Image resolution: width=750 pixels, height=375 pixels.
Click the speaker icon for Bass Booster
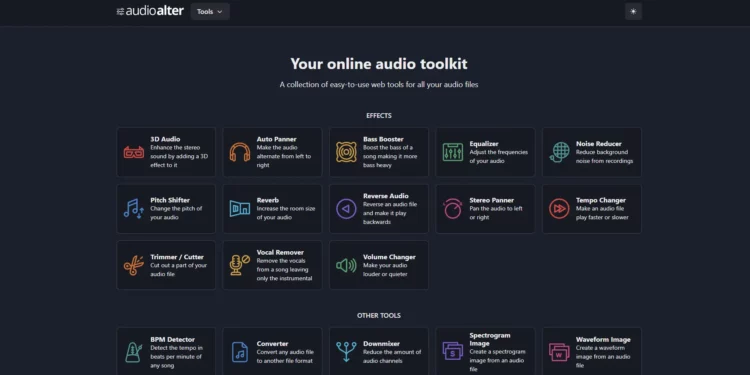coord(346,152)
